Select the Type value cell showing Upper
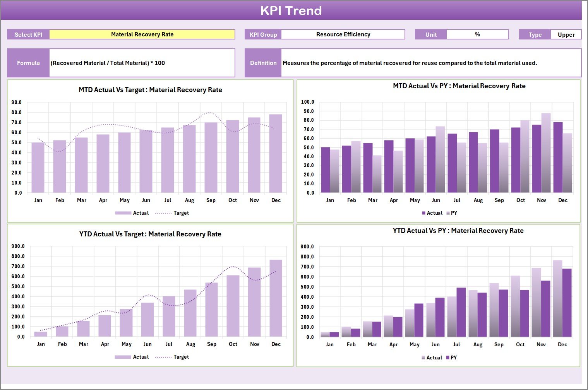The image size is (588, 390). (x=566, y=35)
